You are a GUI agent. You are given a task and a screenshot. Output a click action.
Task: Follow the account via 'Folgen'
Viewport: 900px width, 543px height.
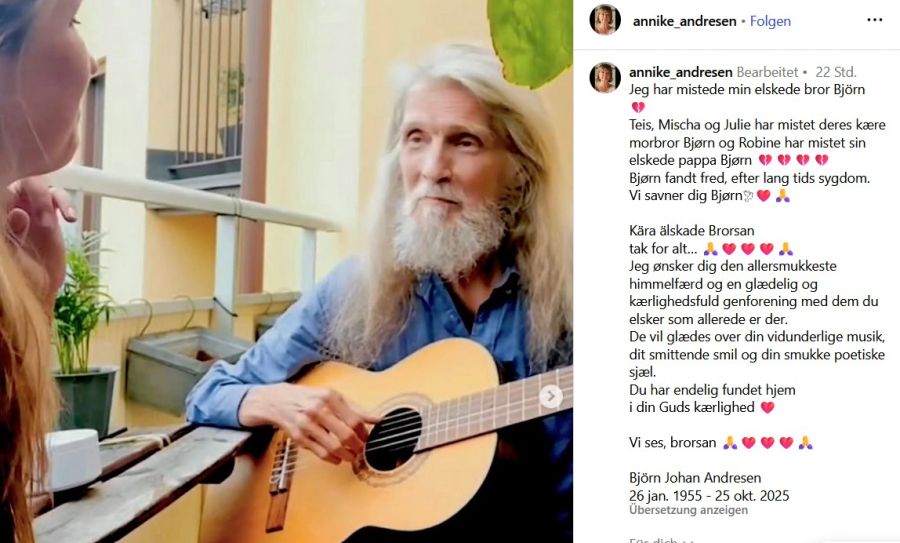click(x=770, y=21)
